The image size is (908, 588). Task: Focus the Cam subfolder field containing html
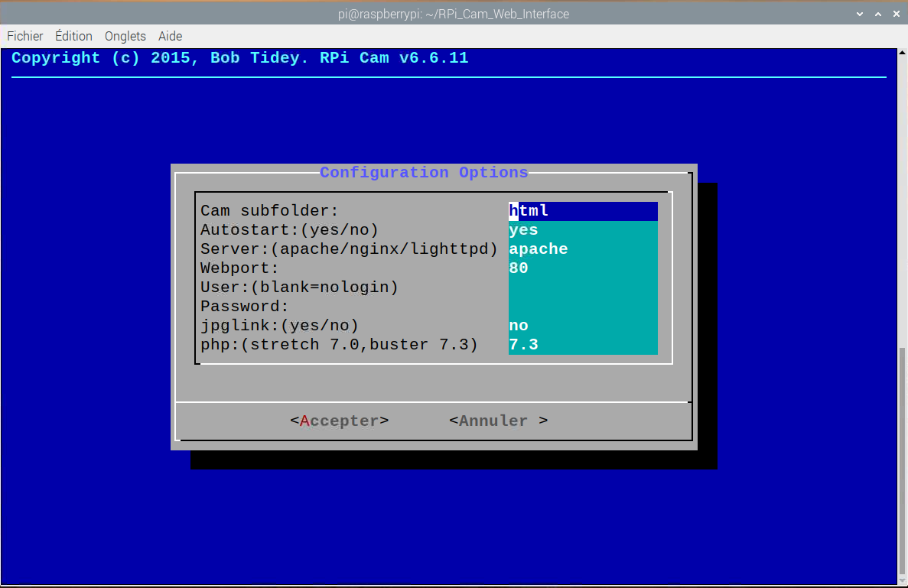point(583,211)
